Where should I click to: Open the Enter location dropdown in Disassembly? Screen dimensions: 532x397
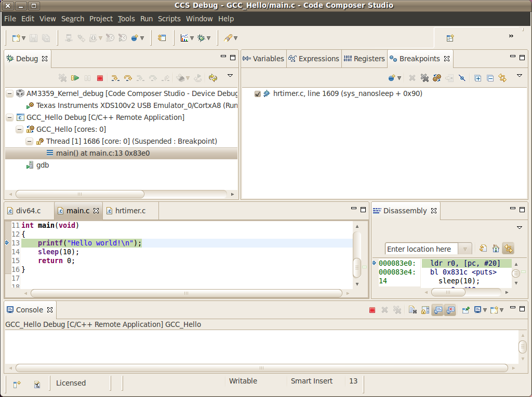pyautogui.click(x=465, y=249)
